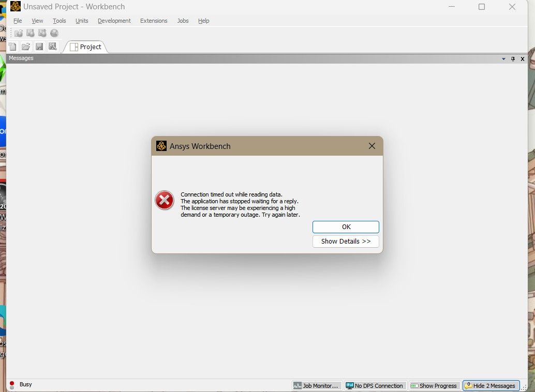Minimize the Workbench window

[x=452, y=7]
